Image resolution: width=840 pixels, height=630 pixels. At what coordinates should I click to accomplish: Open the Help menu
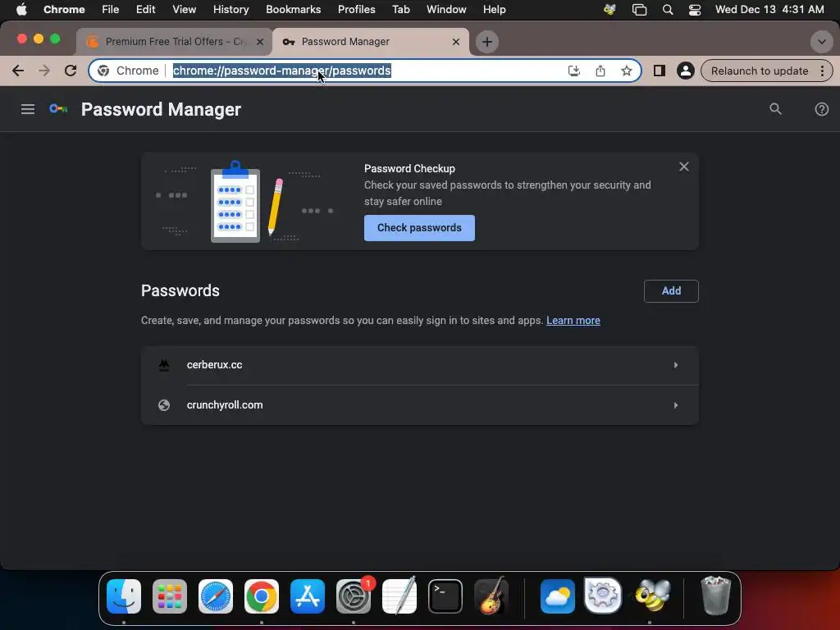[494, 9]
